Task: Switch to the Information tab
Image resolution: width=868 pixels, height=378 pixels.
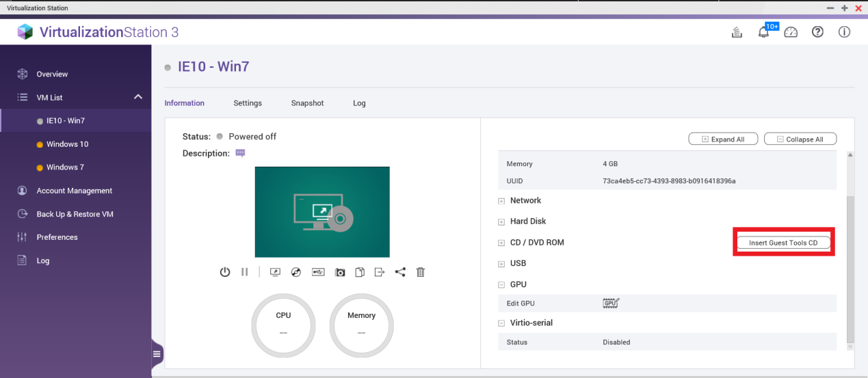Action: [x=184, y=103]
